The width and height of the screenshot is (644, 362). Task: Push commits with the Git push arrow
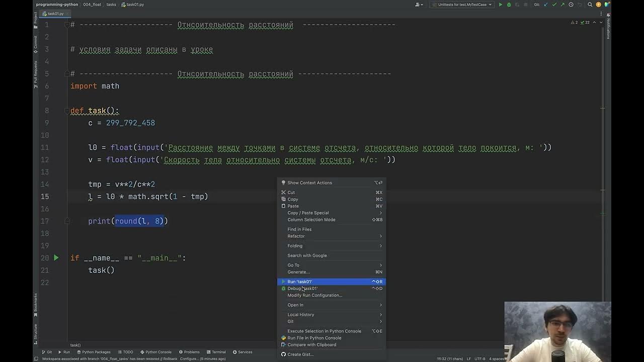(x=562, y=5)
